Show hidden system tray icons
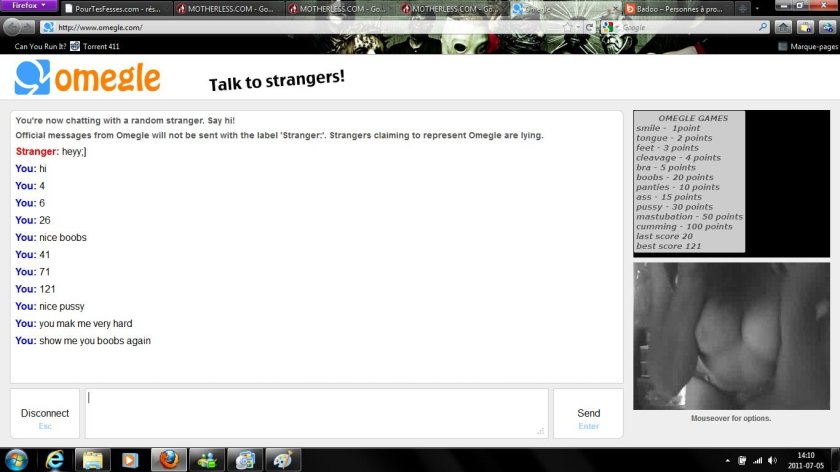Viewport: 840px width, 472px height. [726, 461]
